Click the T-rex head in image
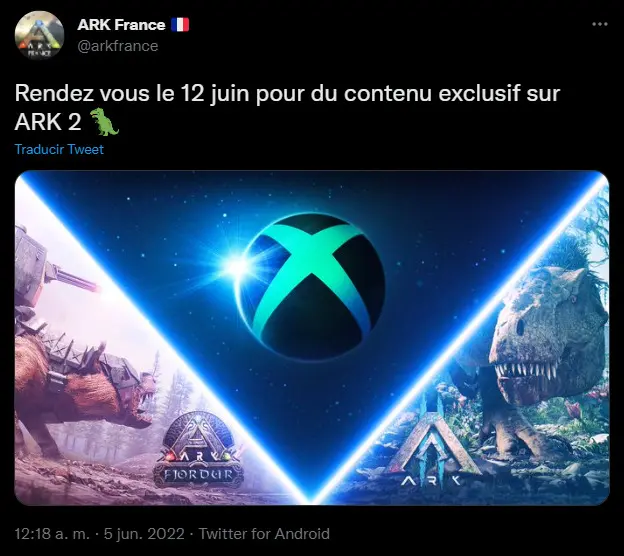 pos(549,338)
